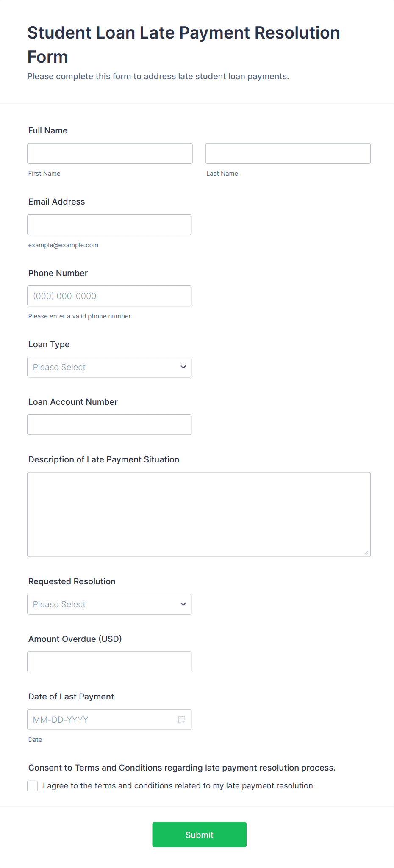Grab the textarea resize handle corner
The width and height of the screenshot is (394, 868).
coord(366,553)
